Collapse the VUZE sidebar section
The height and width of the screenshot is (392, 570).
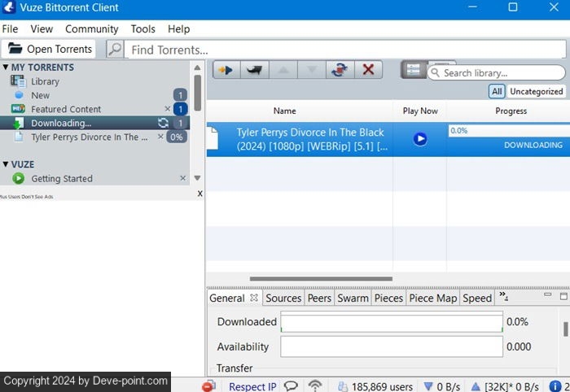coord(6,164)
